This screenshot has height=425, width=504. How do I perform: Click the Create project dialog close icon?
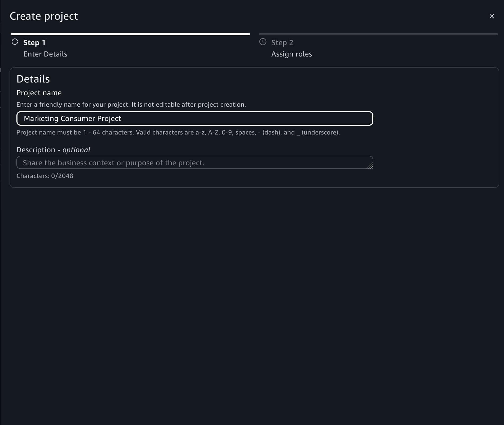pos(492,16)
